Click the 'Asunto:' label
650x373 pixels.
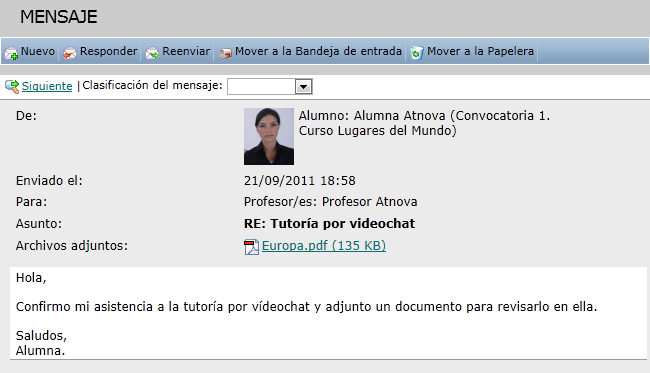point(39,224)
